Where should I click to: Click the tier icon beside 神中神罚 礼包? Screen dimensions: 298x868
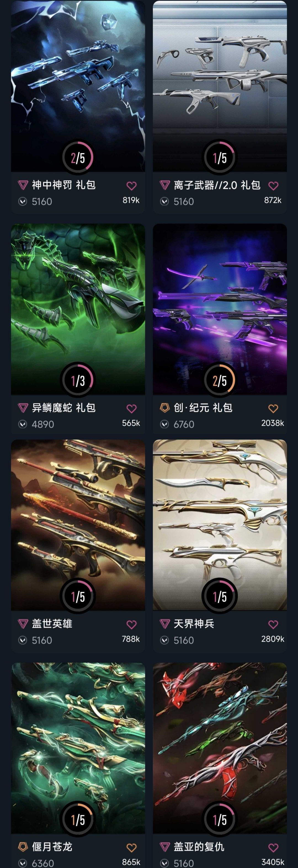click(23, 185)
